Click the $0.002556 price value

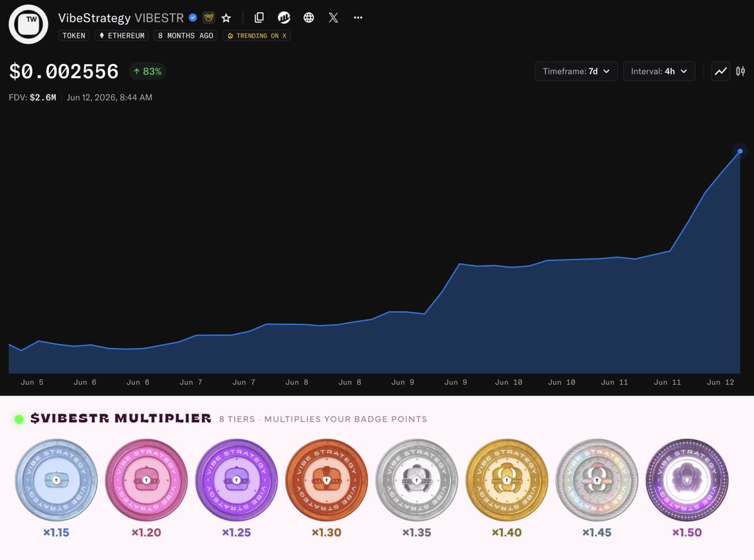[64, 72]
